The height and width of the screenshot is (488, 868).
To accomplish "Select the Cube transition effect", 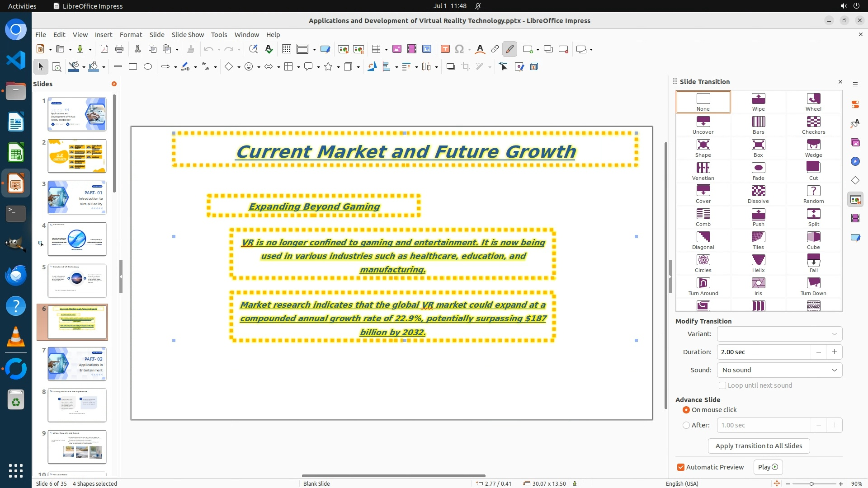I will click(813, 240).
